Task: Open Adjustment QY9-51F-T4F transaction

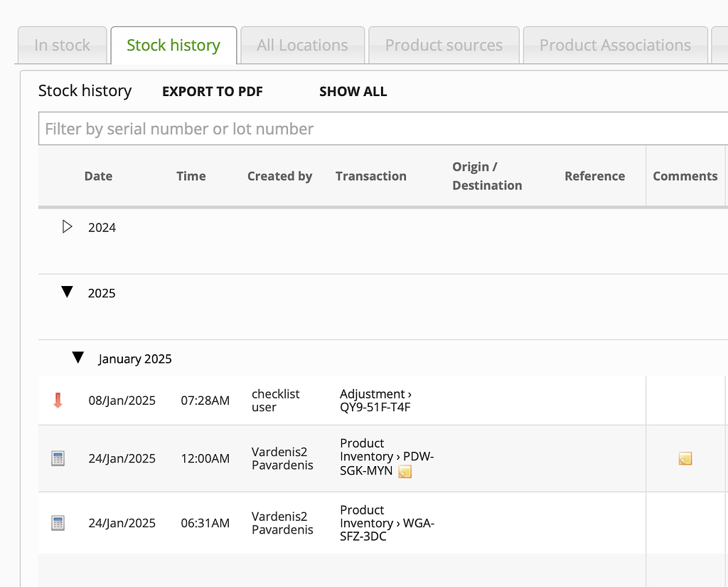Action: pyautogui.click(x=375, y=401)
